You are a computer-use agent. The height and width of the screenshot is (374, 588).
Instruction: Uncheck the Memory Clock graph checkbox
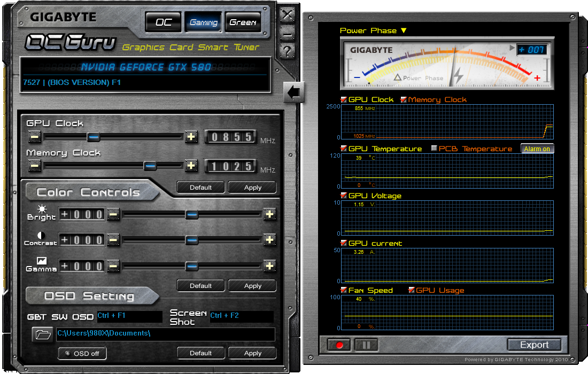click(404, 100)
